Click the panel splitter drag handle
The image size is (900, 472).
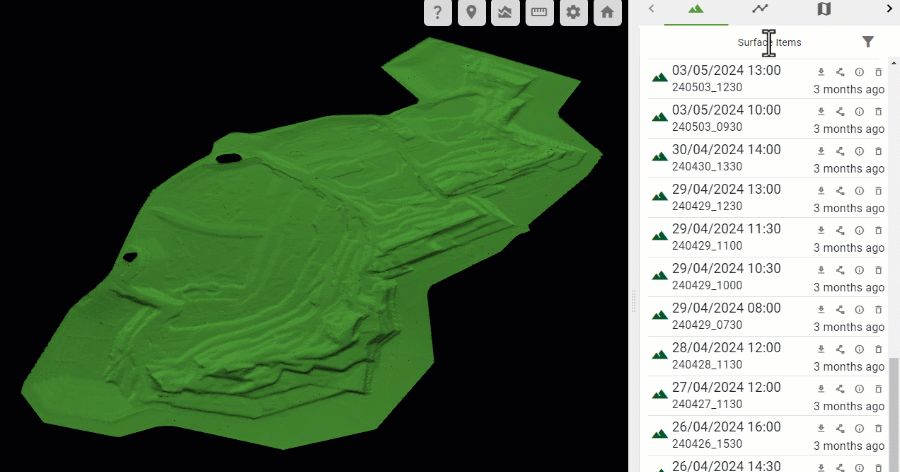coord(634,301)
